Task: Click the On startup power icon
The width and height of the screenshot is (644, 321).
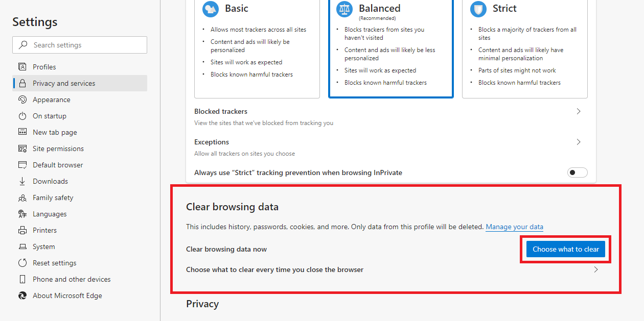Action: point(22,116)
